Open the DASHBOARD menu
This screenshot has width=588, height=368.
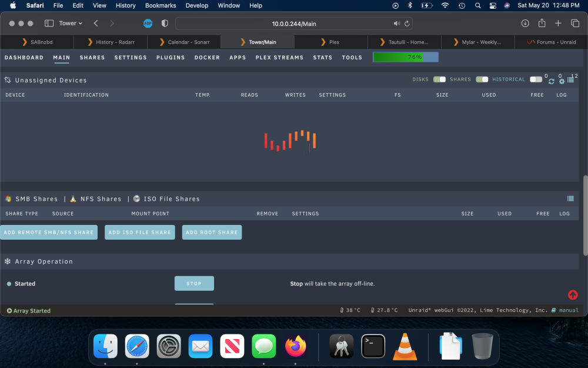[24, 58]
